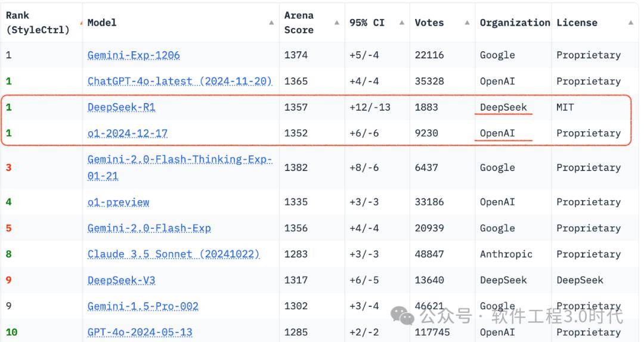Sort by Votes column arrow
Viewport: 644px width, 342px height.
pyautogui.click(x=467, y=23)
